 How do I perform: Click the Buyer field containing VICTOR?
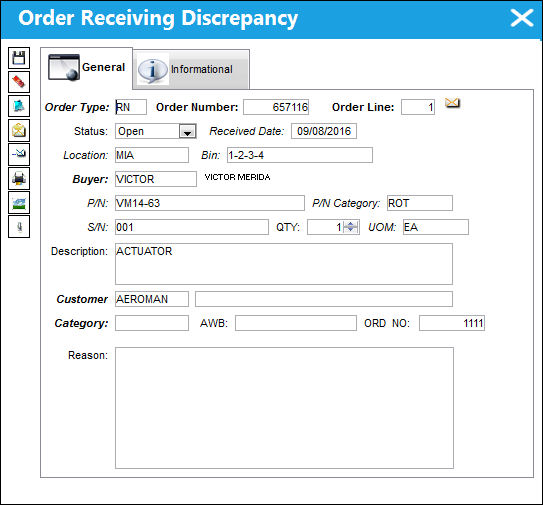tap(156, 179)
